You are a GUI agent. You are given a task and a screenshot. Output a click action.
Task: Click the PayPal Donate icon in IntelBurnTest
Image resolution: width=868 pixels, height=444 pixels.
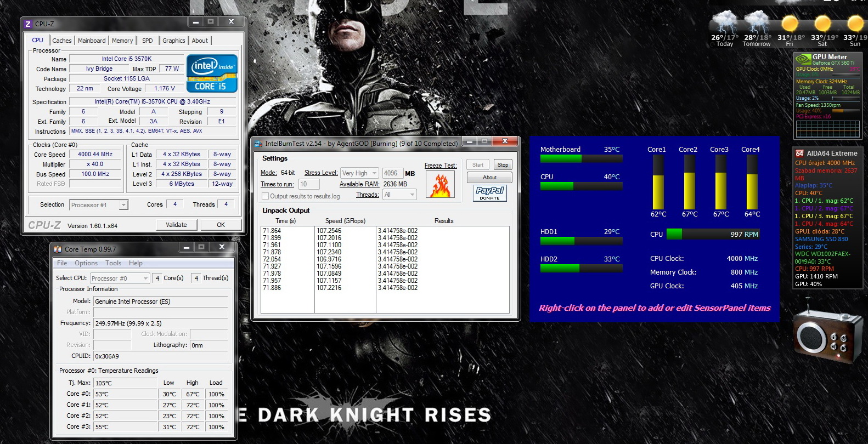coord(489,193)
